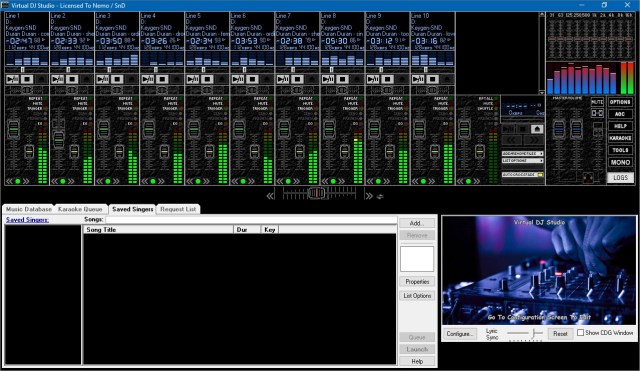This screenshot has width=640, height=371.
Task: Stop playback on Line 3
Action: 117,79
